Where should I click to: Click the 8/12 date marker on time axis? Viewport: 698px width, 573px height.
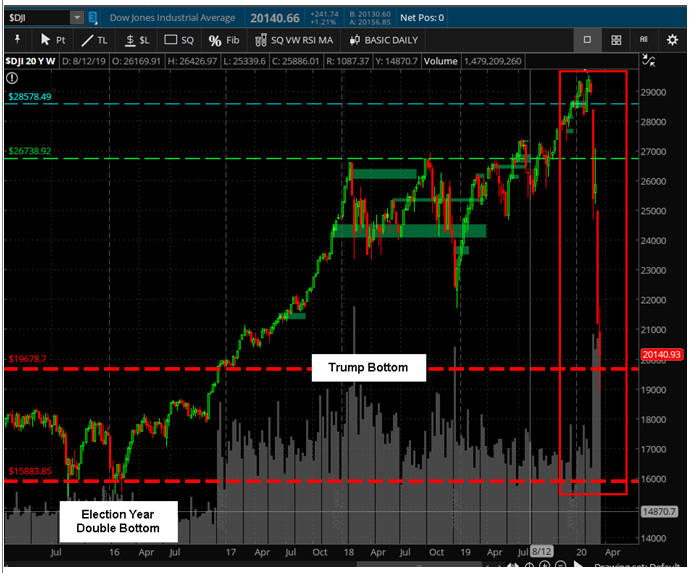point(542,552)
